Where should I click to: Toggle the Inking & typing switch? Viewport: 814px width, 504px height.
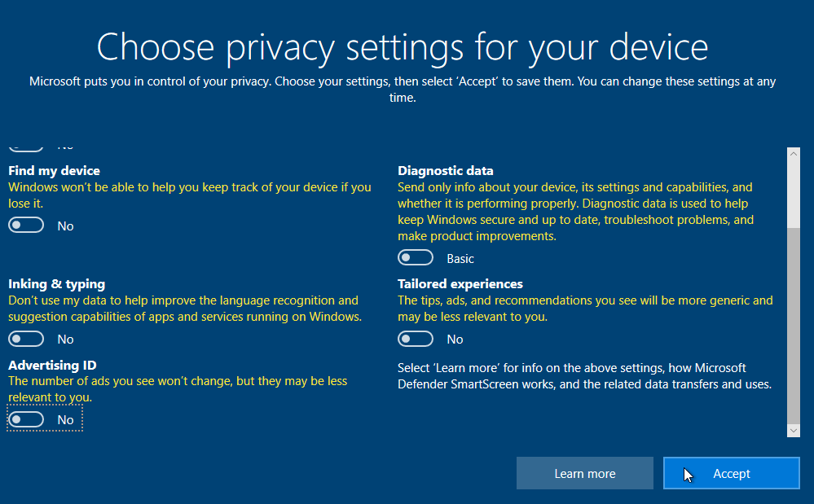[26, 339]
